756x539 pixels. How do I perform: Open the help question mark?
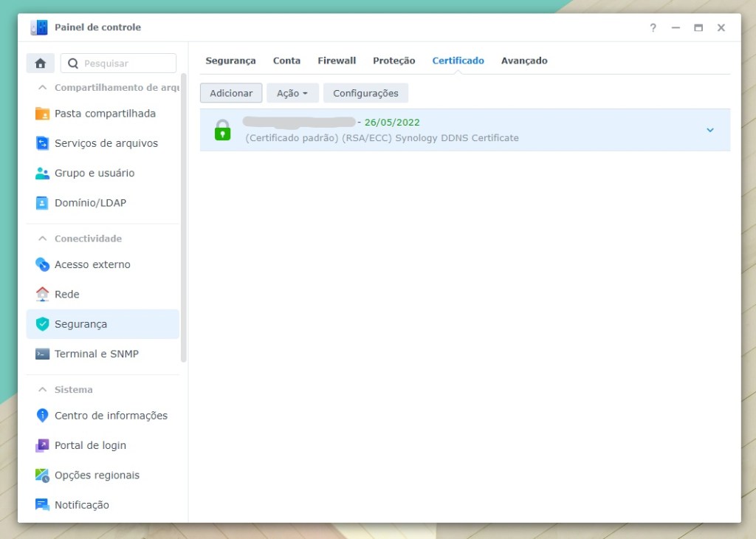(x=653, y=28)
